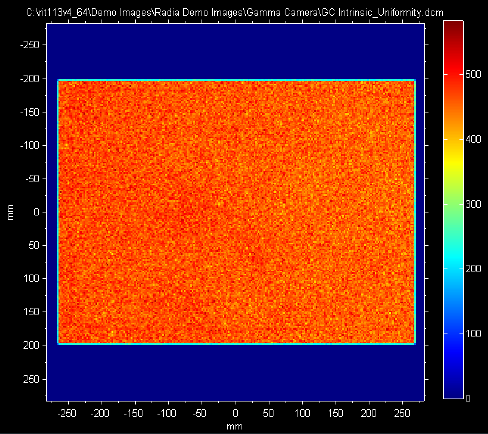Click the -50 tick label on vertical axis
This screenshot has width=488, height=434.
(x=32, y=179)
